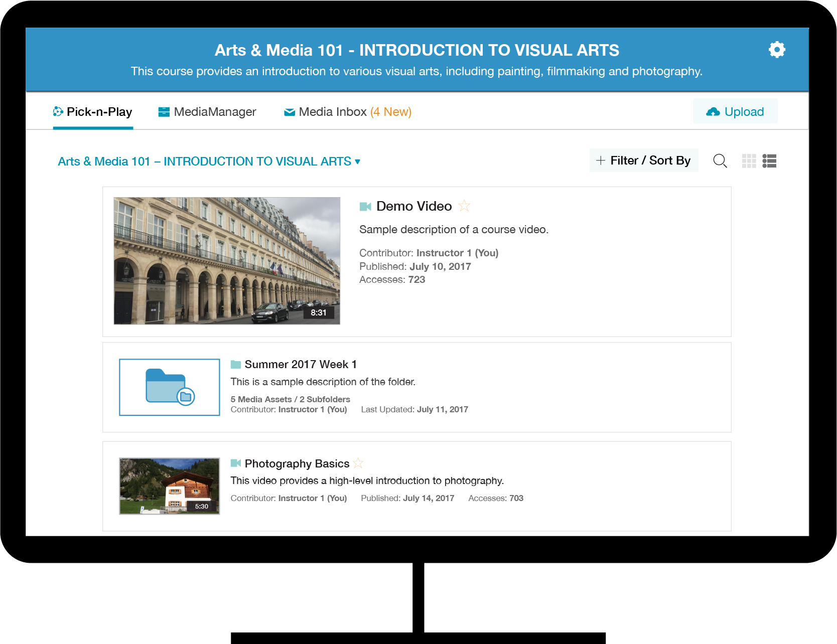Click the header course title text
Viewport: 837px width, 644px height.
[x=417, y=50]
